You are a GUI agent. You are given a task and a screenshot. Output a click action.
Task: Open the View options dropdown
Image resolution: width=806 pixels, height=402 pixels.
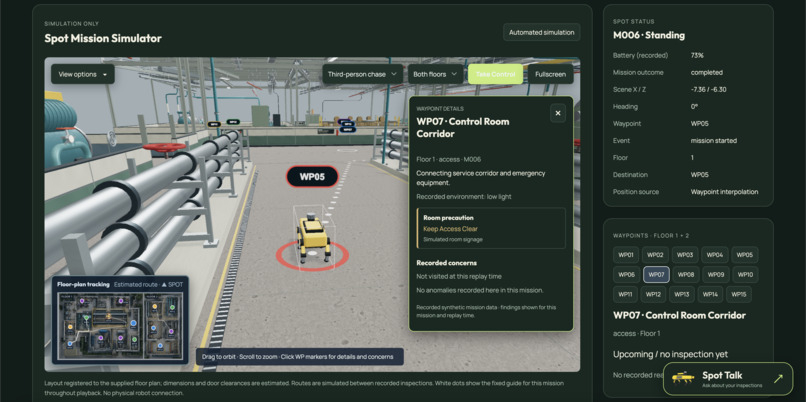click(x=83, y=74)
